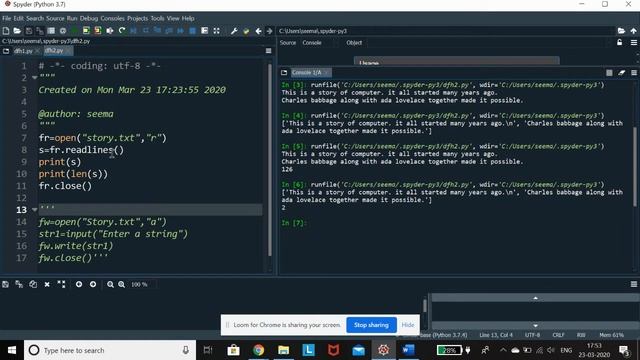Change to the parent directory

point(633,31)
